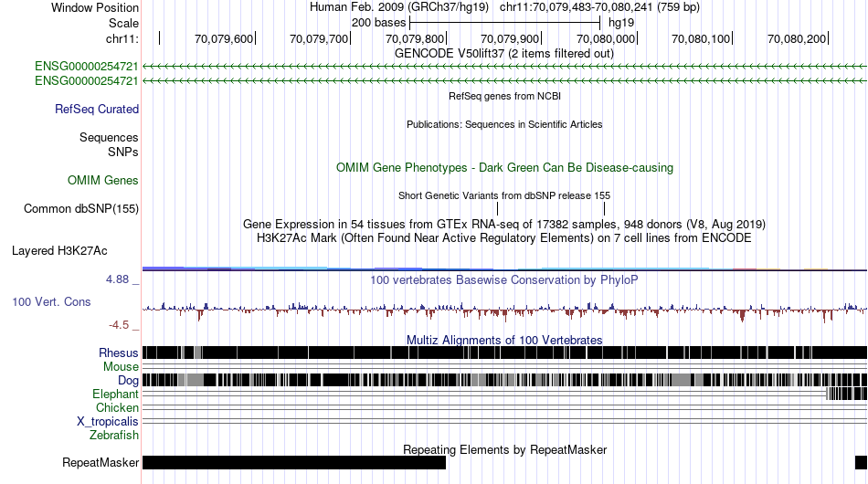Screen dimensions: 868x484
Task: Open the RefSeq Curated track label
Action: (x=97, y=109)
